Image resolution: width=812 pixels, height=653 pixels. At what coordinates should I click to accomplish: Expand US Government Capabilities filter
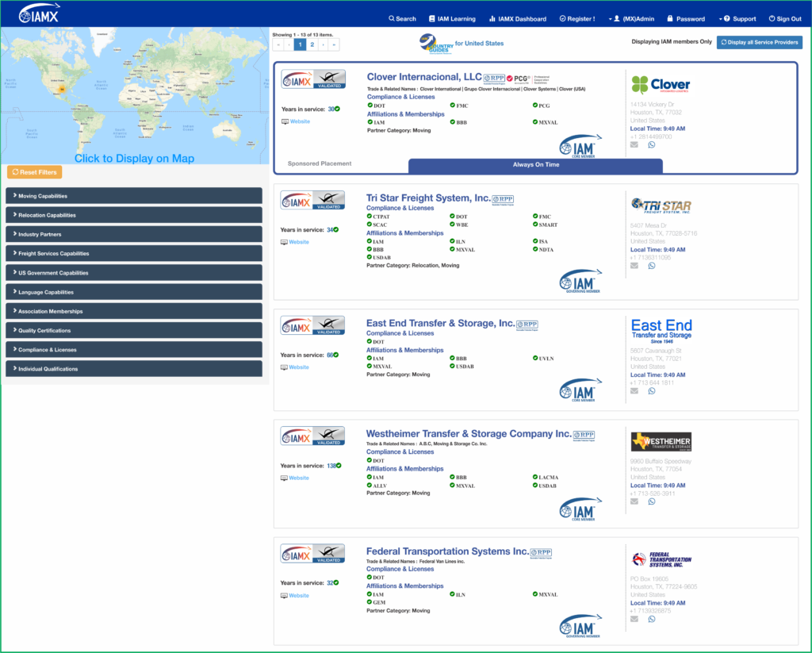tap(134, 273)
